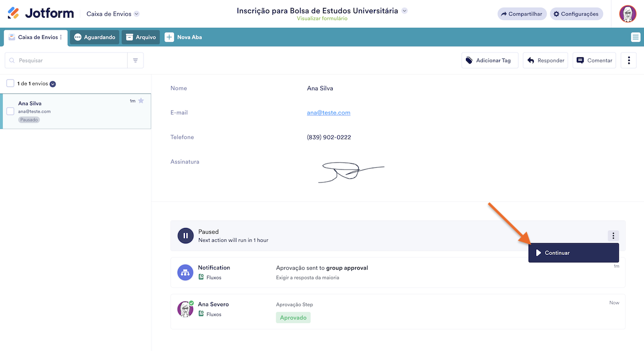The height and width of the screenshot is (351, 644).
Task: Tick the Ana Silva submission checkbox
Action: 10,111
